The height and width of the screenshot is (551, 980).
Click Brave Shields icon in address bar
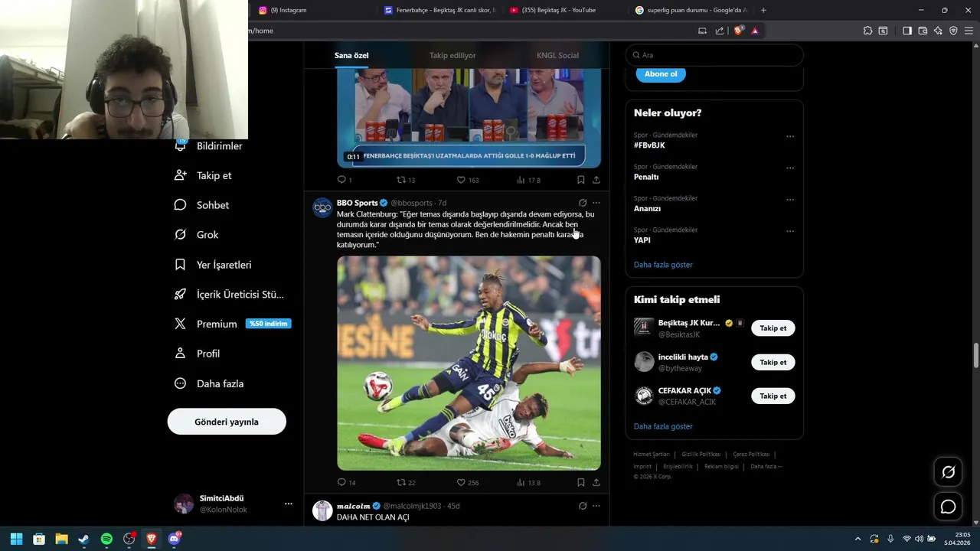(738, 31)
